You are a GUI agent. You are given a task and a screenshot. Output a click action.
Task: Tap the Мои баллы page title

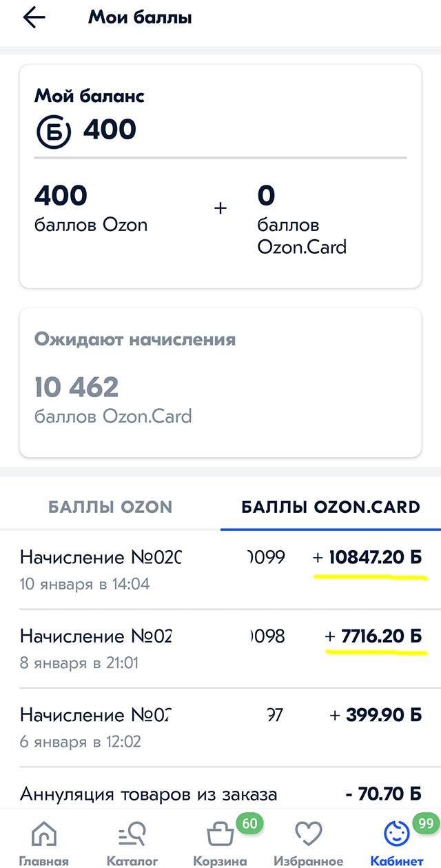(x=140, y=18)
